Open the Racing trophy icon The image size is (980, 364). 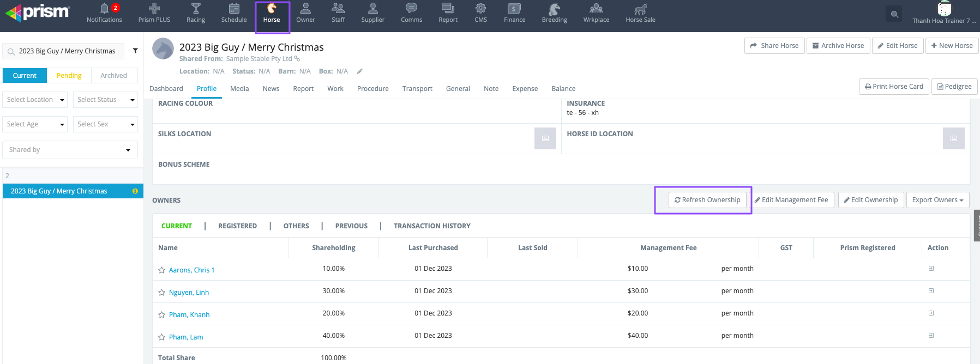click(196, 9)
